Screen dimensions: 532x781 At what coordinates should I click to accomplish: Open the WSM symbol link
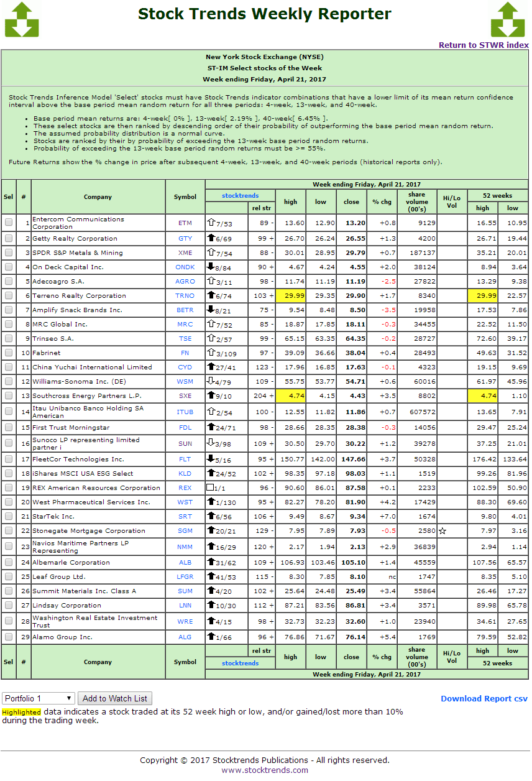pos(185,382)
